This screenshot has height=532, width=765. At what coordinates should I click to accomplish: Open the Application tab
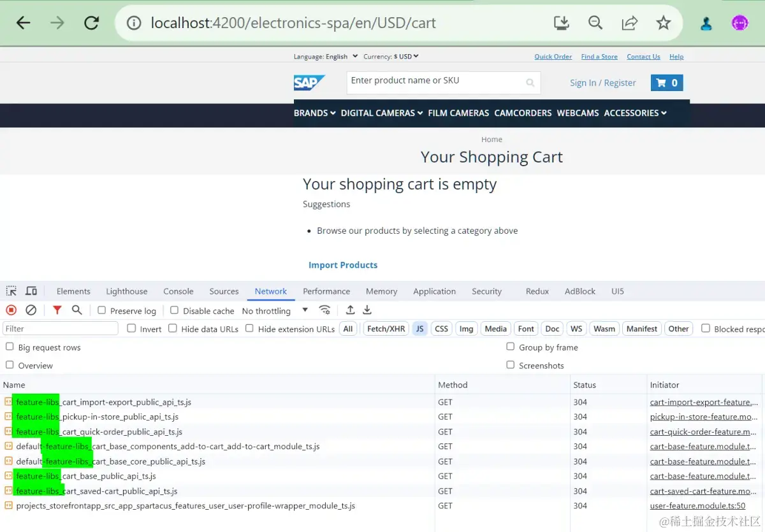[435, 291]
